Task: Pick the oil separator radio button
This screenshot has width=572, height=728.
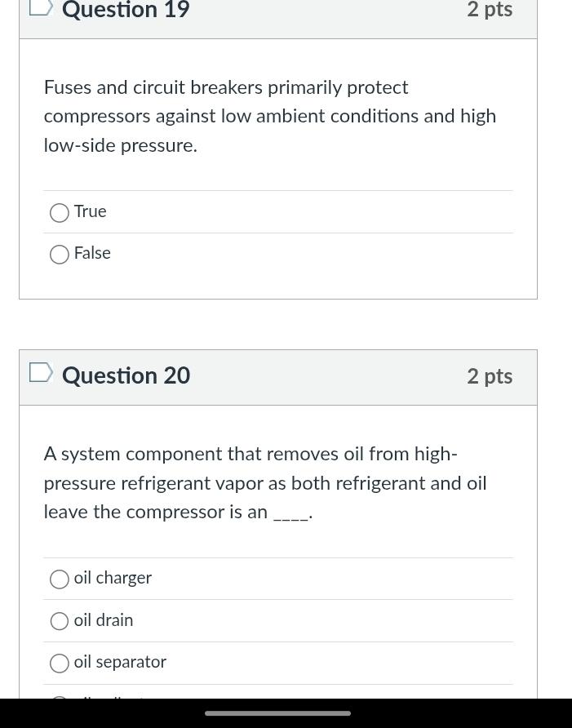Action: pos(60,664)
